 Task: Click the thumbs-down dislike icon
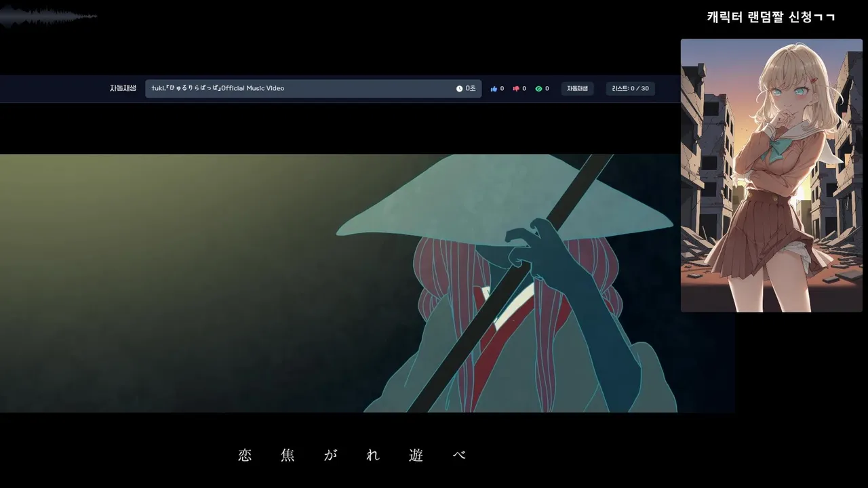[x=516, y=89]
